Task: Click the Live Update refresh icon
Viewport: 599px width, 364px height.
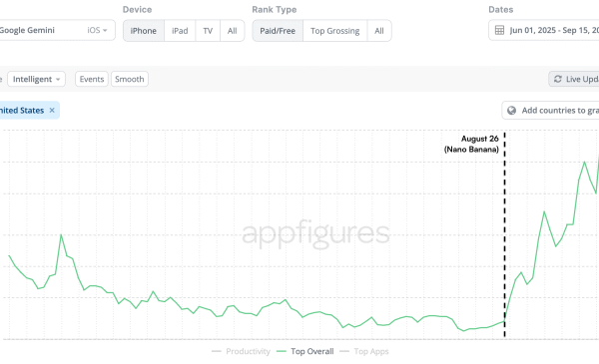Action: [x=558, y=79]
